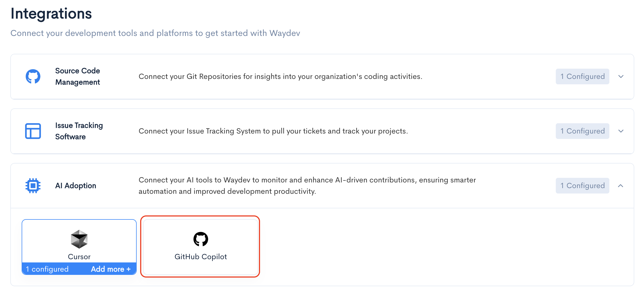644x300 pixels.
Task: Click the Cursor cube logo
Action: 79,239
